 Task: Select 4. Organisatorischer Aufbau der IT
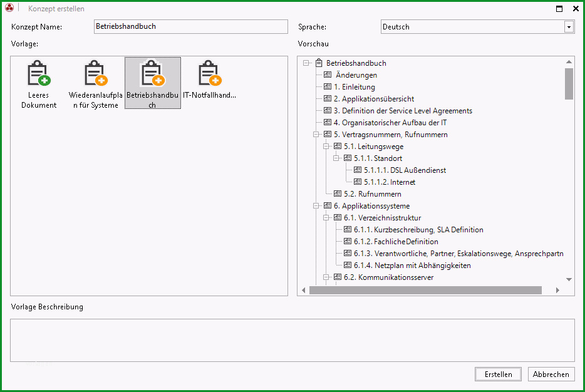click(x=390, y=122)
